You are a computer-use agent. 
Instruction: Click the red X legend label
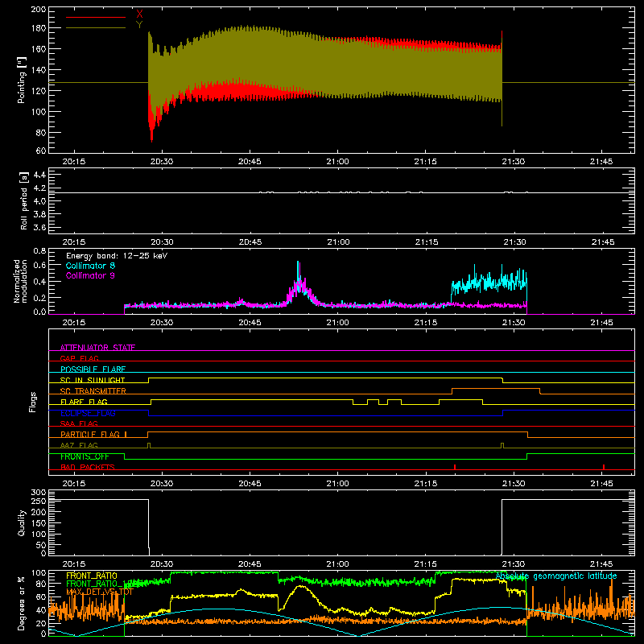tap(139, 14)
